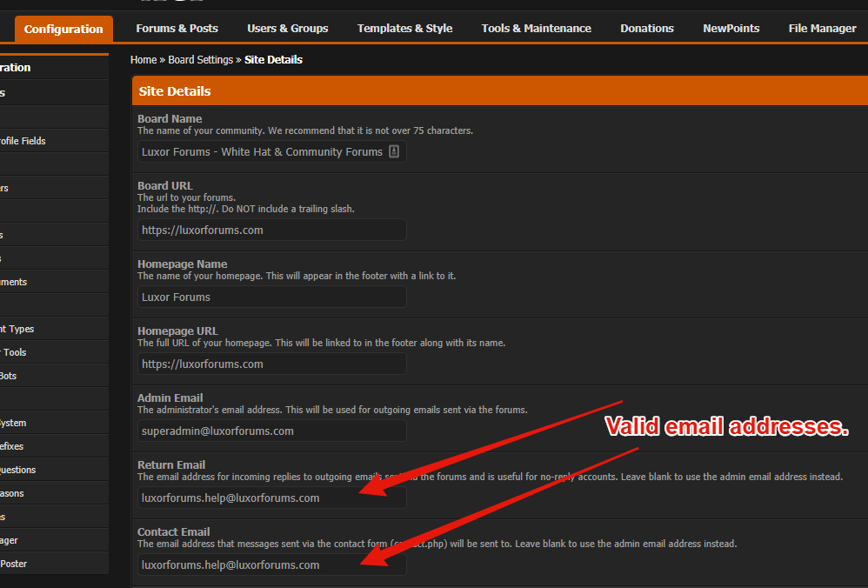Open the Configuration tab
The image size is (868, 588).
pyautogui.click(x=63, y=29)
